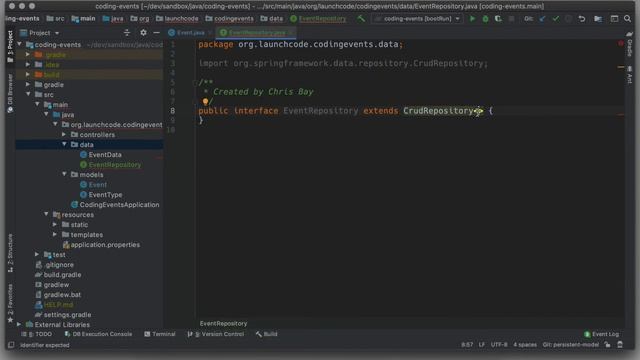Screen dimensions: 640x360
Task: Click CrudRepository in the code editor
Action: pyautogui.click(x=438, y=111)
